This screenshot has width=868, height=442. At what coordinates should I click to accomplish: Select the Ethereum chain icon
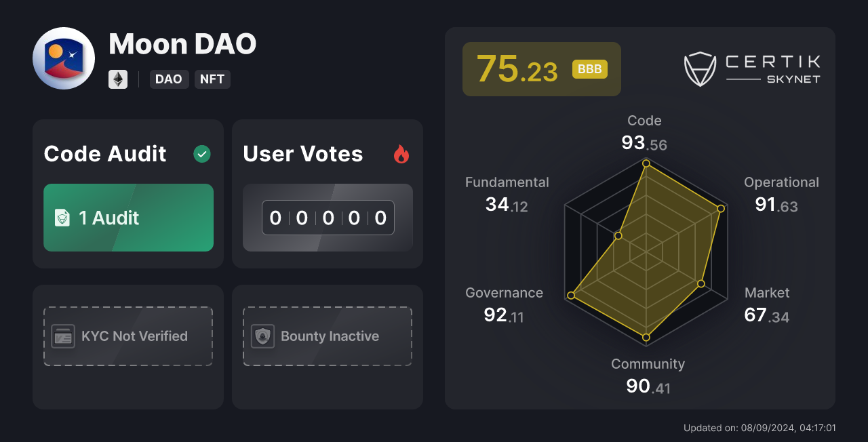(x=118, y=79)
